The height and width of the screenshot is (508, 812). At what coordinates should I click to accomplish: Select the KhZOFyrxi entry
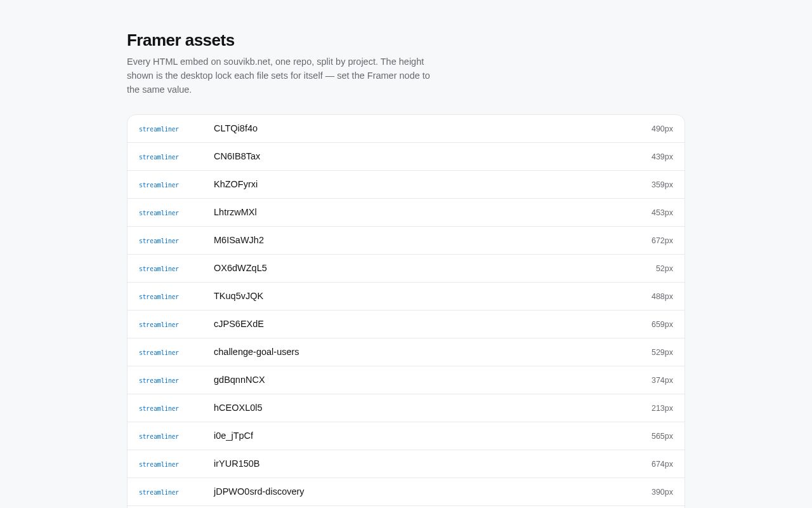[x=406, y=185]
